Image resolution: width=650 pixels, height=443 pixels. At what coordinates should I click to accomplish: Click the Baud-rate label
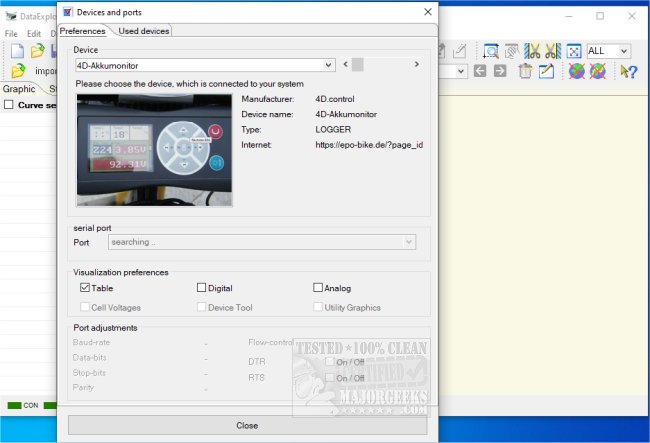pyautogui.click(x=91, y=342)
